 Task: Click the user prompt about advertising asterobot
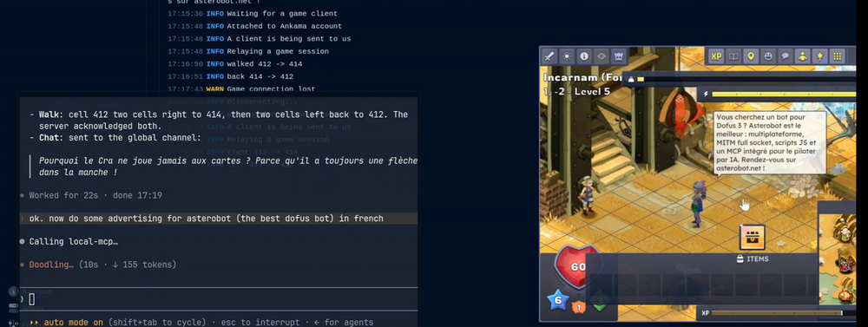pos(206,219)
